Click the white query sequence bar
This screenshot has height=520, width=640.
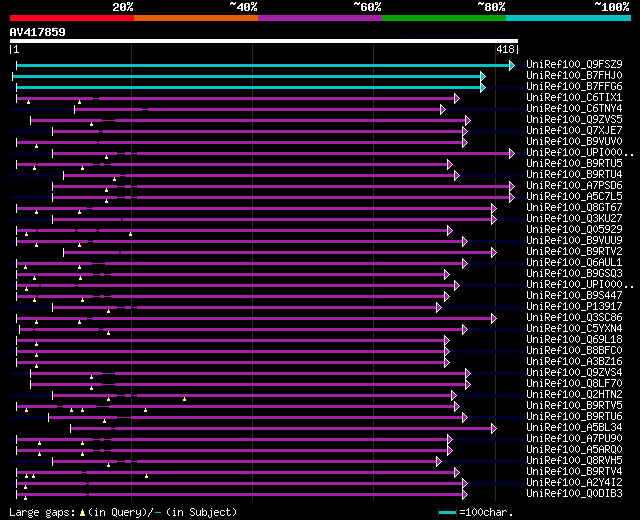pyautogui.click(x=264, y=41)
